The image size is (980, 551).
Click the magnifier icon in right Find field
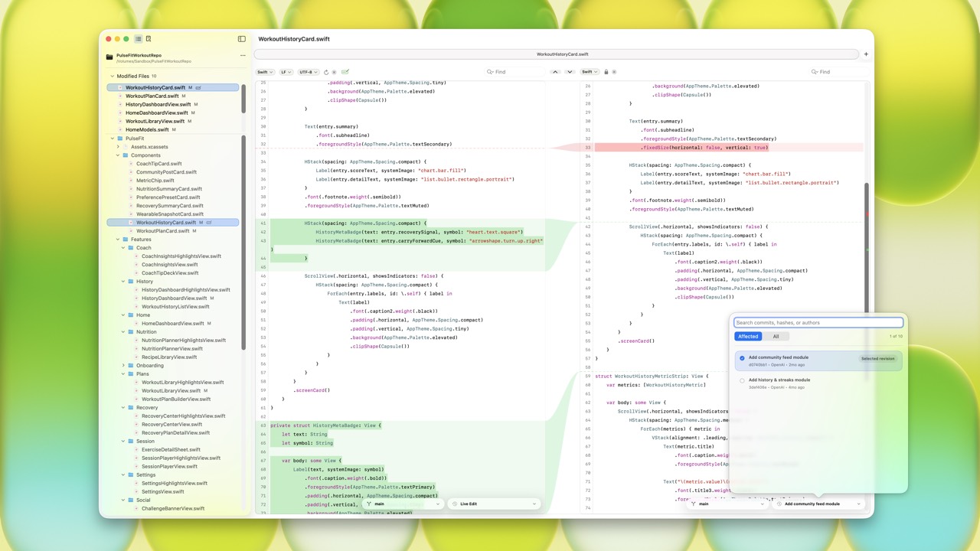coord(815,72)
